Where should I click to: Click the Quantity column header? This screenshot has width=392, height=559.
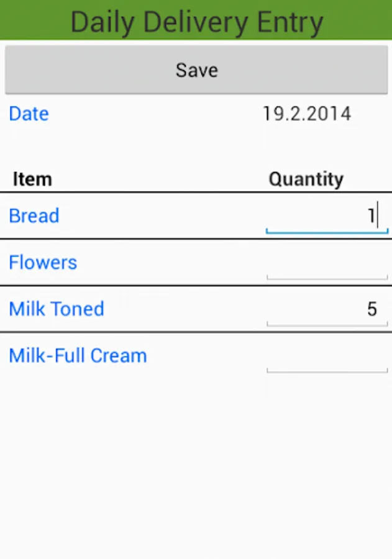coord(306,180)
